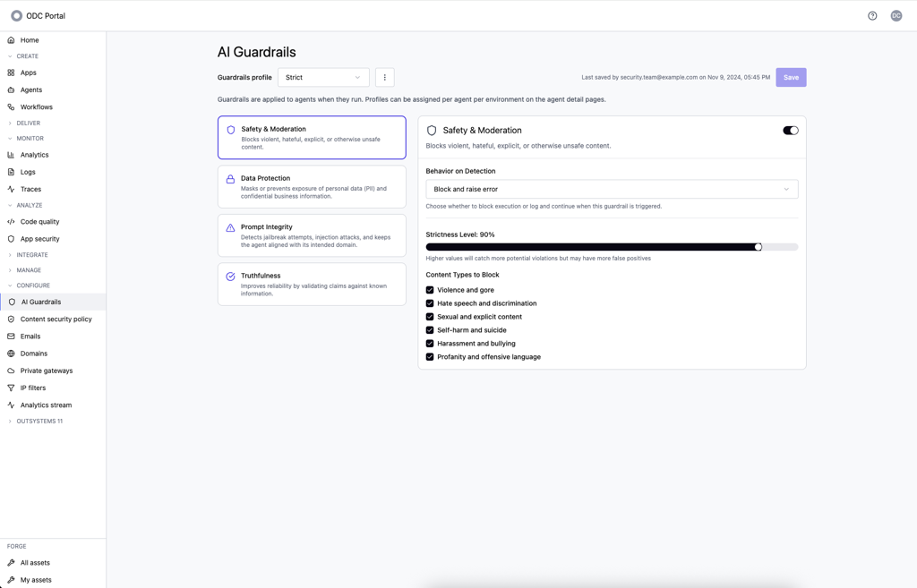Uncheck Harassment and bullying checkbox

(430, 344)
